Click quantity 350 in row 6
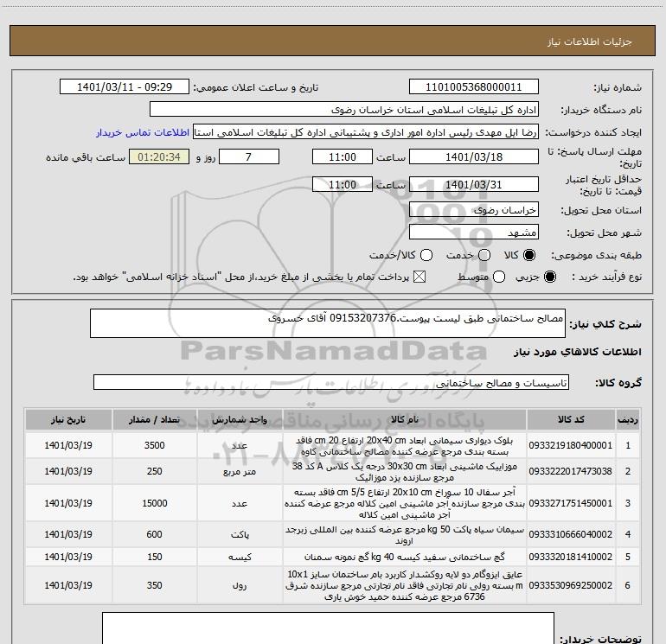 (154, 585)
